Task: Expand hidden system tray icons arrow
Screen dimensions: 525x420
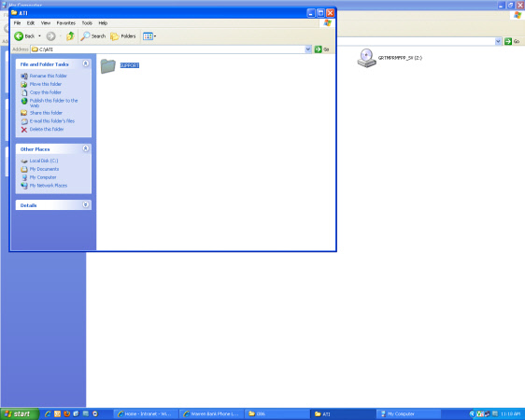Action: point(472,414)
